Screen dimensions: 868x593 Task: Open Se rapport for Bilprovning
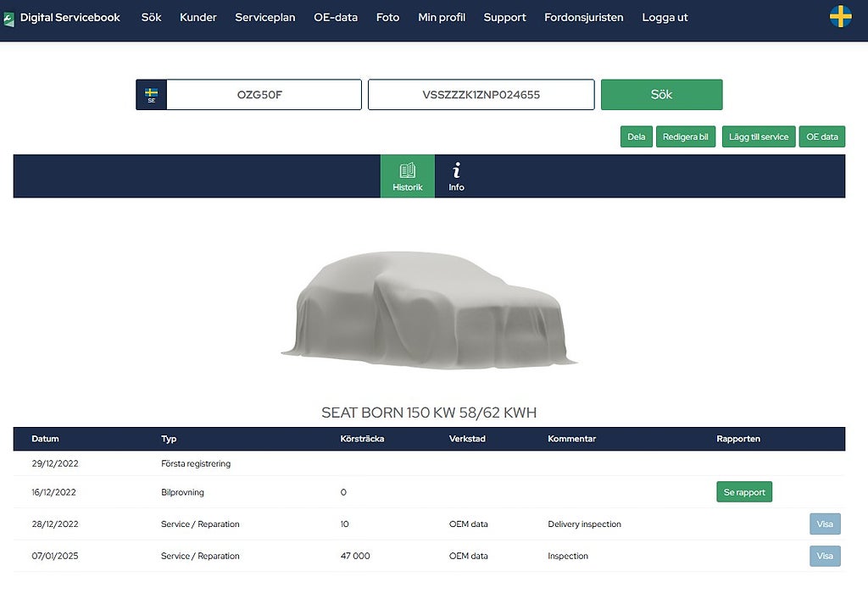click(x=743, y=492)
